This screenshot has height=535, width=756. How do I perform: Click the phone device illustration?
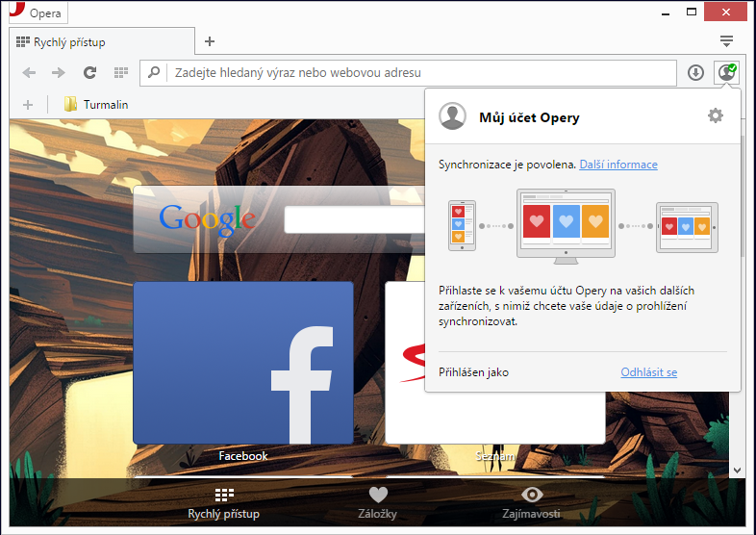[x=462, y=225]
